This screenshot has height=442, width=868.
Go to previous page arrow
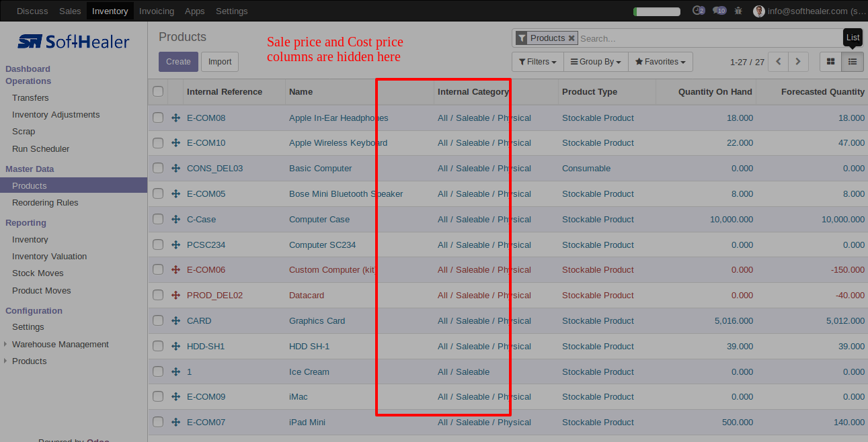[x=778, y=62]
